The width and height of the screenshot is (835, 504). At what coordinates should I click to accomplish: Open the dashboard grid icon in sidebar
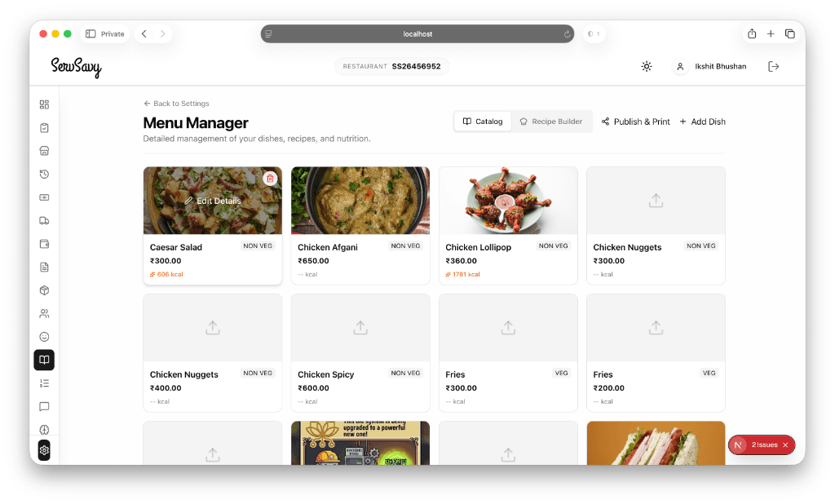[x=44, y=104]
